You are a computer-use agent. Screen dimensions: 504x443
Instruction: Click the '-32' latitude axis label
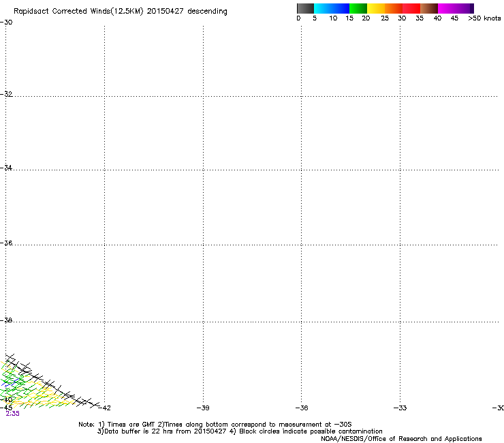(x=6, y=94)
